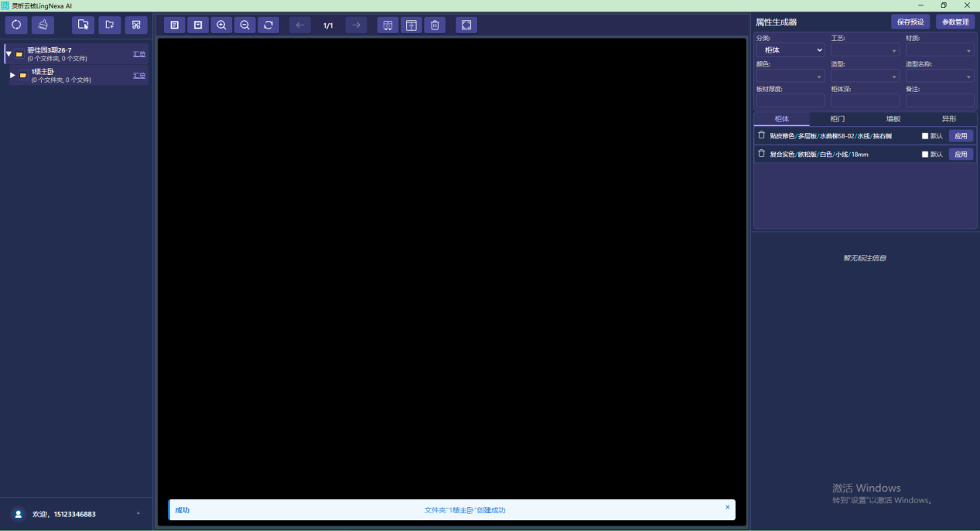The image size is (980, 531).
Task: Click the 柜体深 input field
Action: [866, 100]
